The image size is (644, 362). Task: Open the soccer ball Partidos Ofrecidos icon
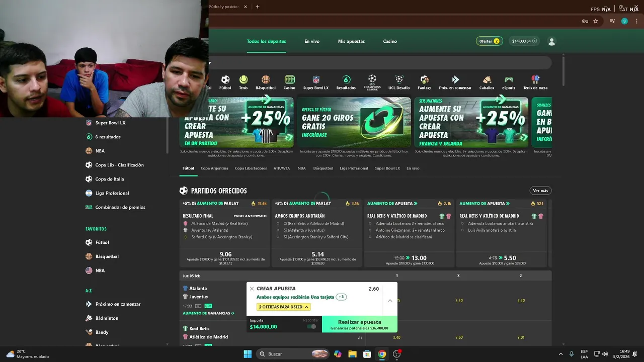tap(184, 191)
